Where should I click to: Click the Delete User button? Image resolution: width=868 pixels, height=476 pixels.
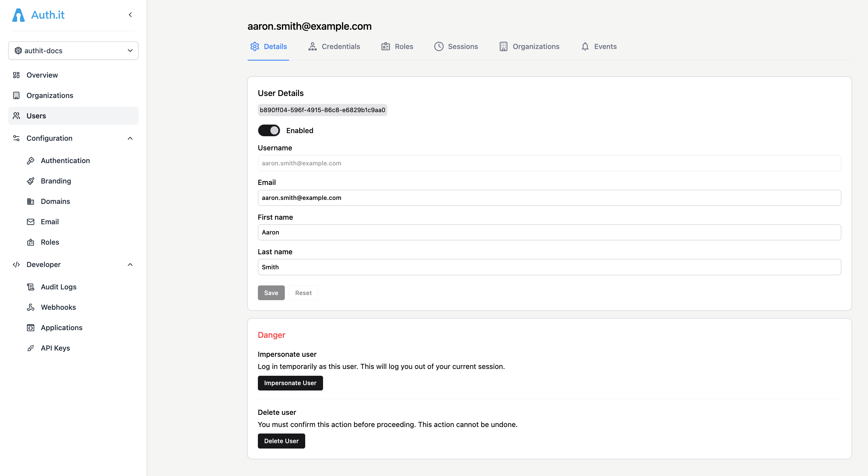tap(281, 441)
